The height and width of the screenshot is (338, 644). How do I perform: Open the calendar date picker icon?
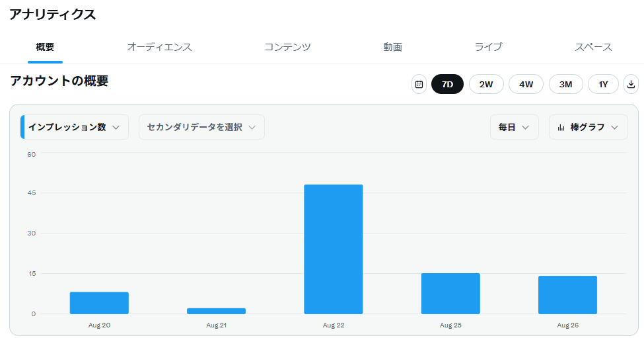419,84
